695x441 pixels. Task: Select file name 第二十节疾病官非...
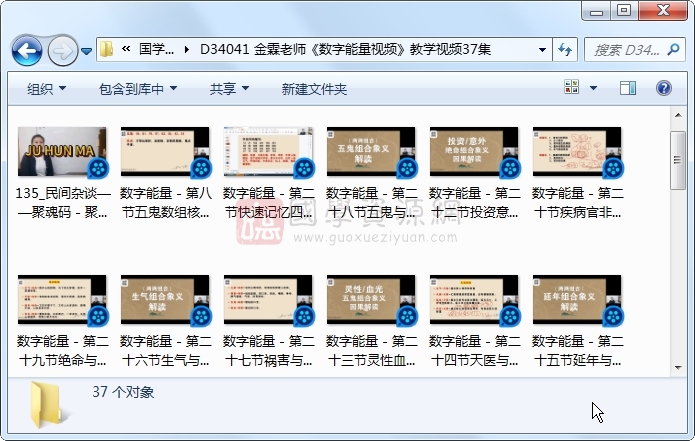pos(578,203)
